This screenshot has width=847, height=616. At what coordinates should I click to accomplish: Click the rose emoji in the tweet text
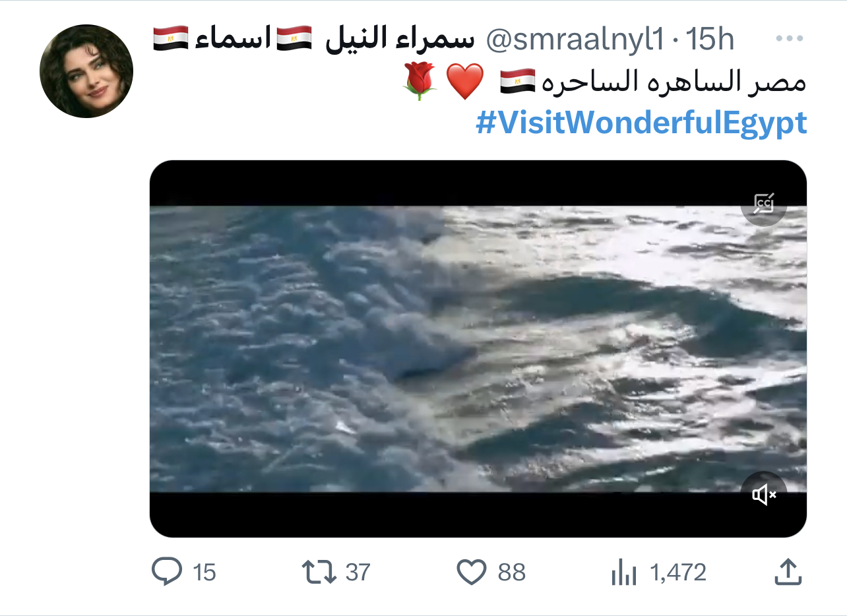pos(420,81)
